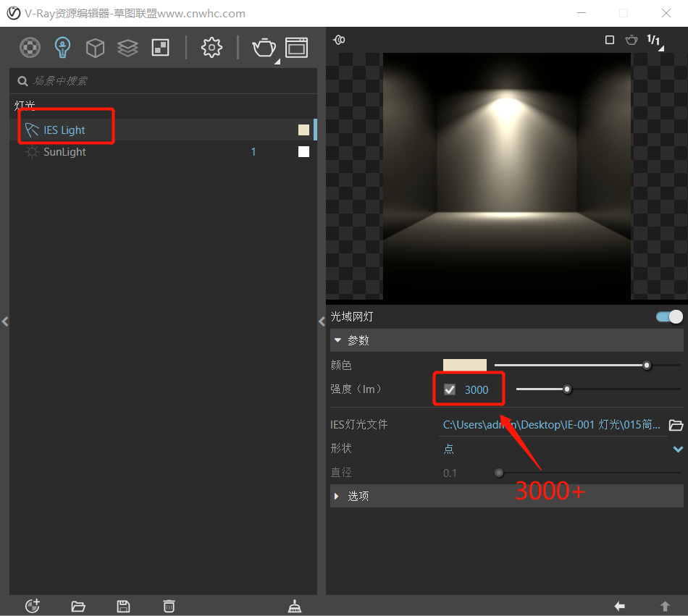Open the Render Elements layers icon
The image size is (688, 616).
pyautogui.click(x=127, y=47)
